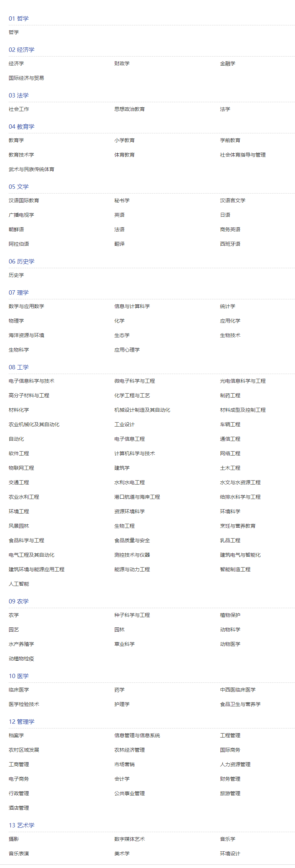Select 建筑环境与能源应用工程 link

37,569
